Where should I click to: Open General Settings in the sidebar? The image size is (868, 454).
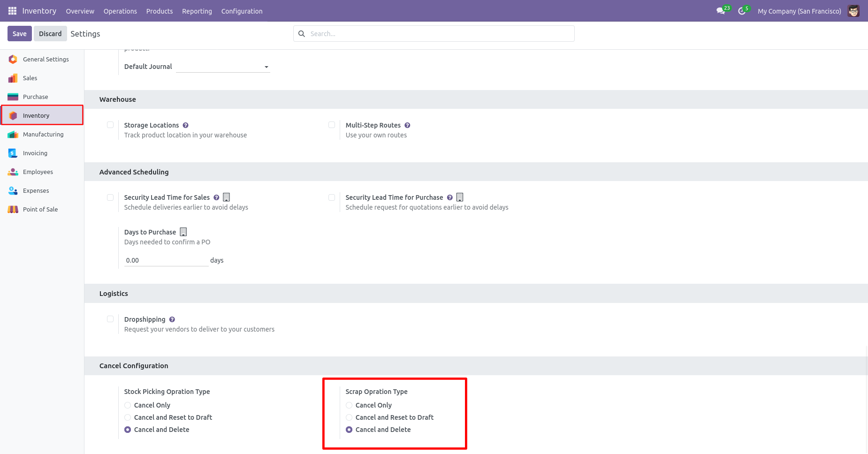42,59
